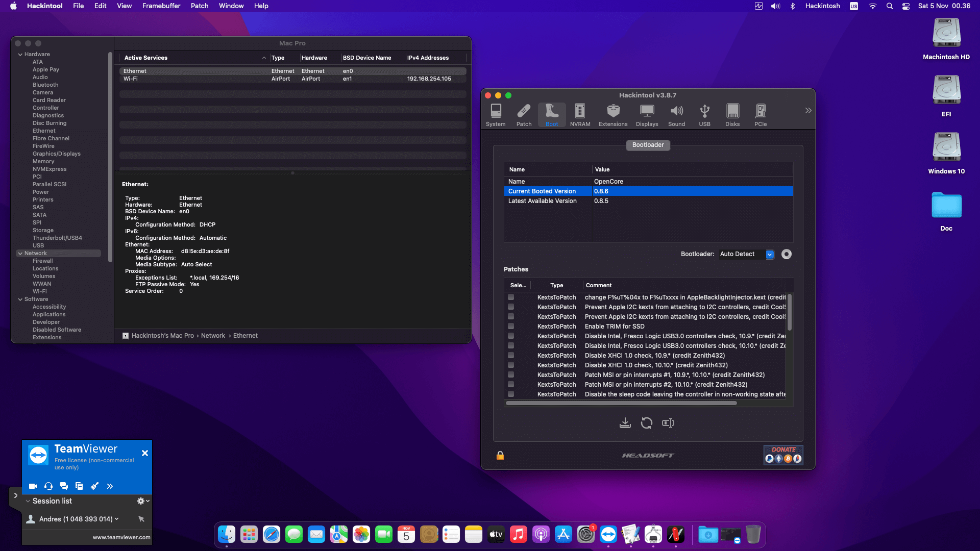Image resolution: width=980 pixels, height=551 pixels.
Task: Open TeamViewer session settings gear
Action: (143, 501)
